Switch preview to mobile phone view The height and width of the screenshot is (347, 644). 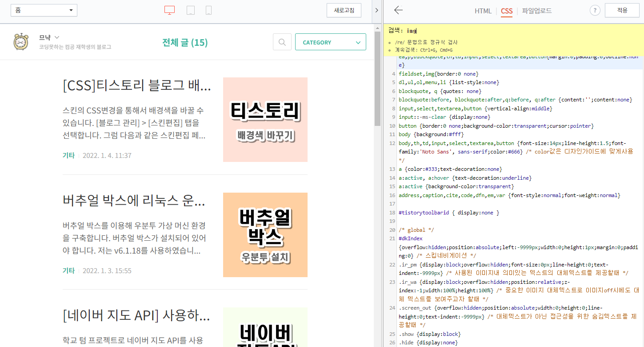pyautogui.click(x=208, y=10)
